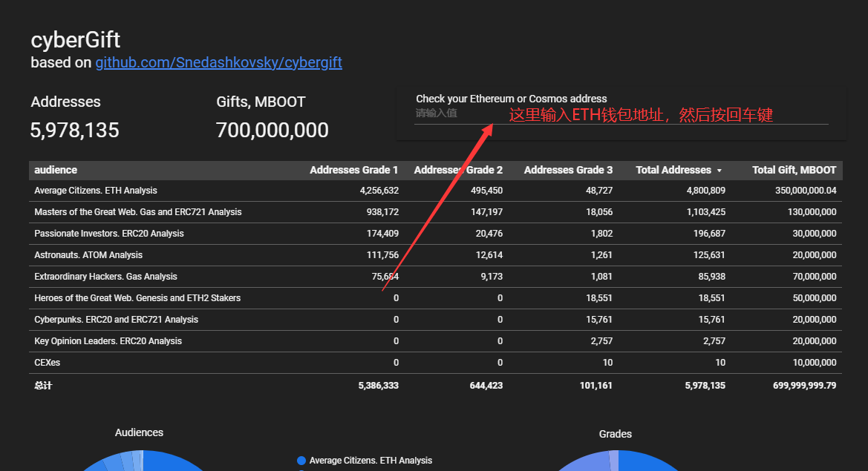The width and height of the screenshot is (868, 471).
Task: Sort by Addresses Grade 1 column header
Action: point(353,170)
